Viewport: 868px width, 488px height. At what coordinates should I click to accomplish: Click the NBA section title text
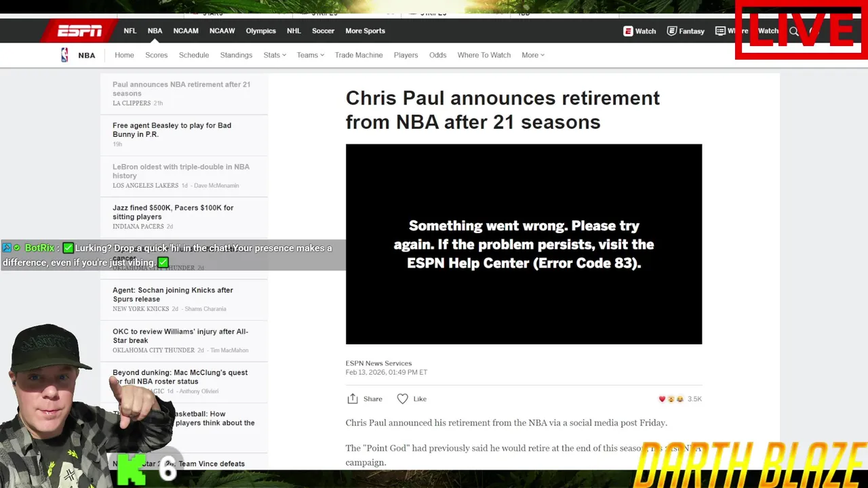87,55
